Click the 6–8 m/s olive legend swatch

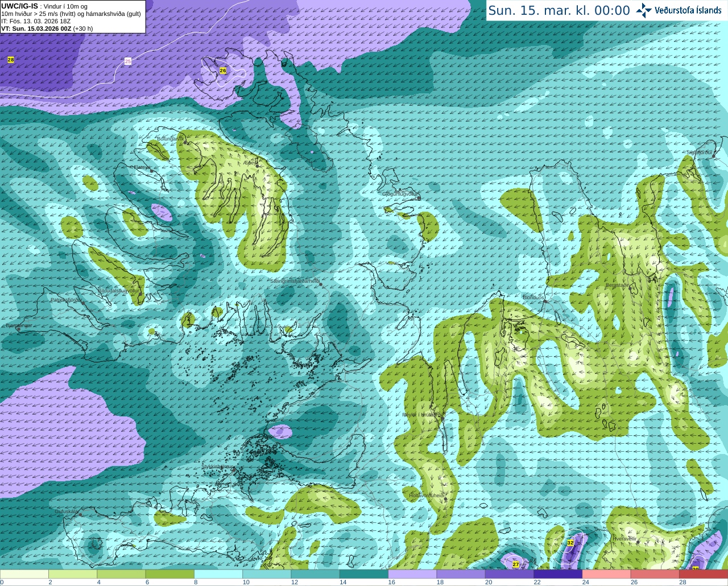point(170,574)
